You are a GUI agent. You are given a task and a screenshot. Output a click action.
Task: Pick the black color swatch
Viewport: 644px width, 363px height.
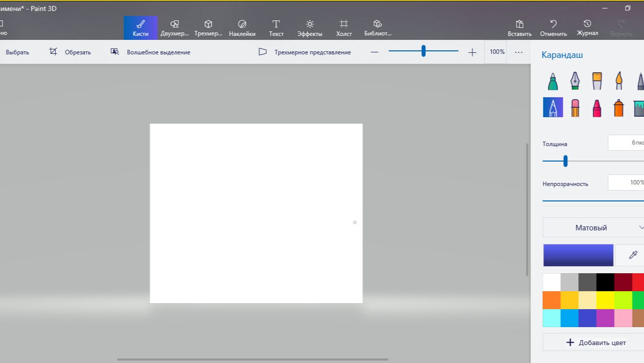click(x=605, y=282)
